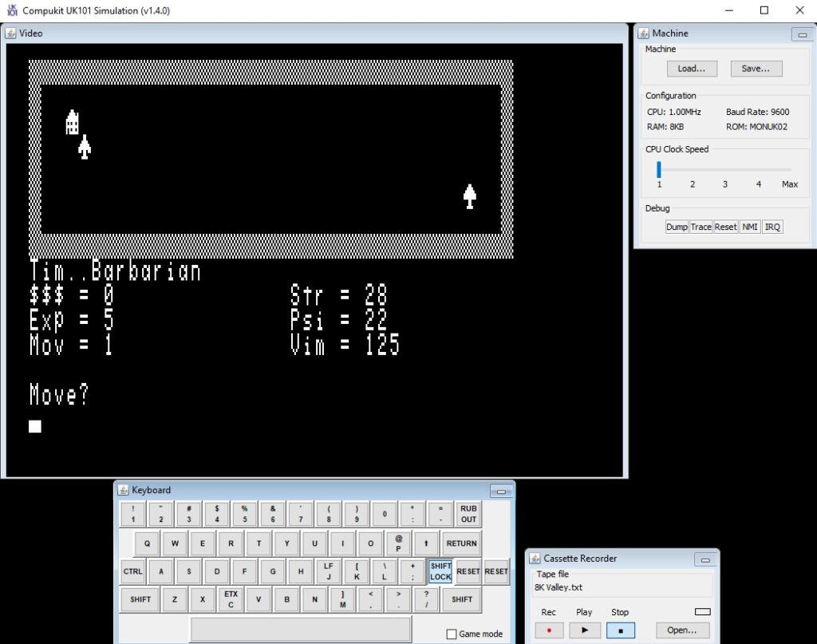The image size is (817, 644).
Task: Click the Save... machine button
Action: click(x=756, y=69)
